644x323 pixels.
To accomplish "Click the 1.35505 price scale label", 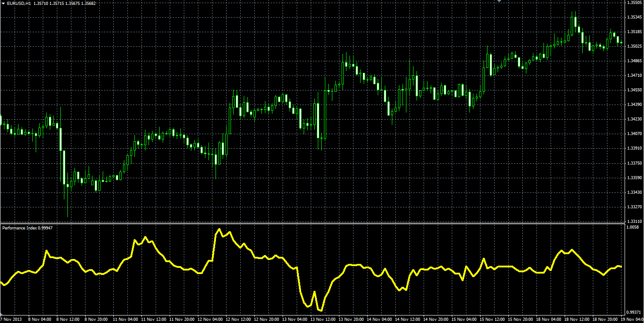I will [x=634, y=2].
